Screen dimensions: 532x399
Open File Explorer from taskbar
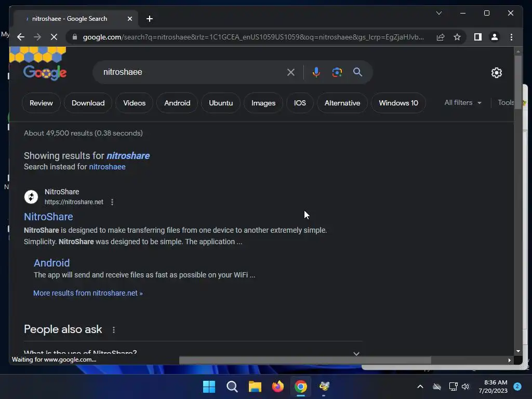(x=255, y=387)
